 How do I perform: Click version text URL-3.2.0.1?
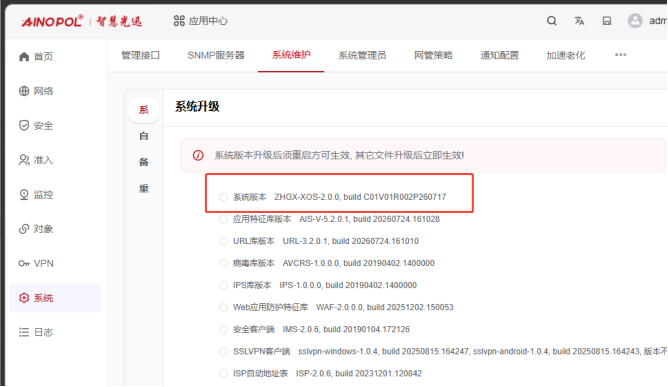pos(305,241)
